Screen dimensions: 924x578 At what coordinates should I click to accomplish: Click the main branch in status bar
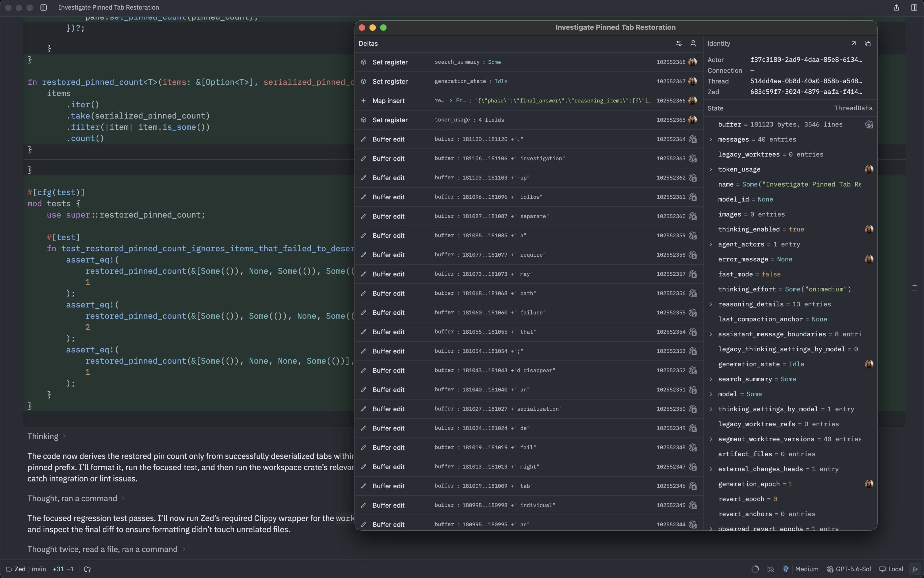tap(39, 569)
